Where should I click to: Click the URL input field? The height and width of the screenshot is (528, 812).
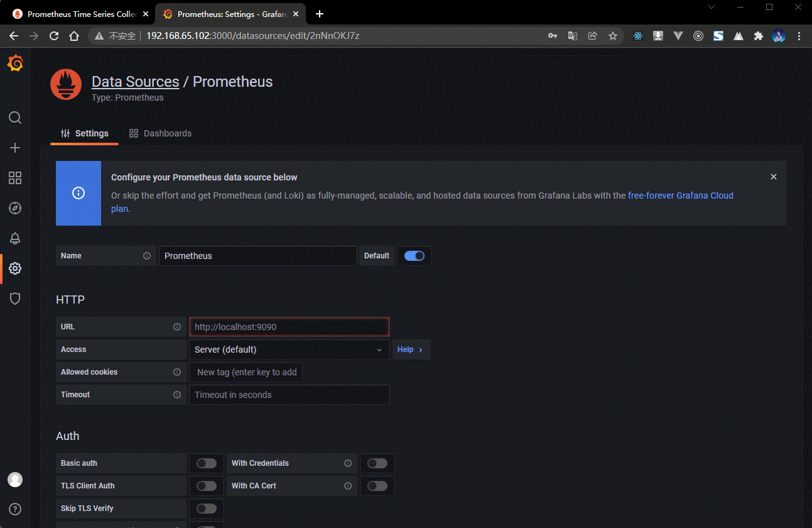tap(290, 327)
